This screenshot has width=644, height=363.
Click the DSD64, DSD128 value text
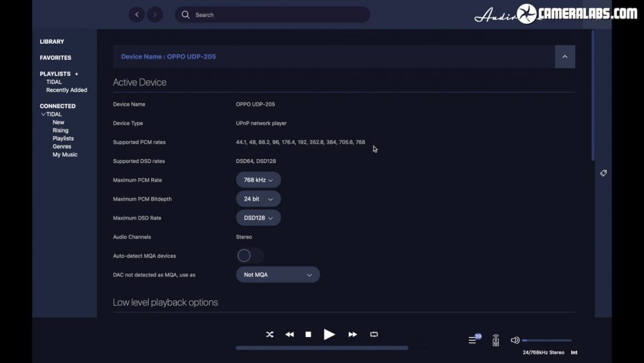(x=256, y=161)
